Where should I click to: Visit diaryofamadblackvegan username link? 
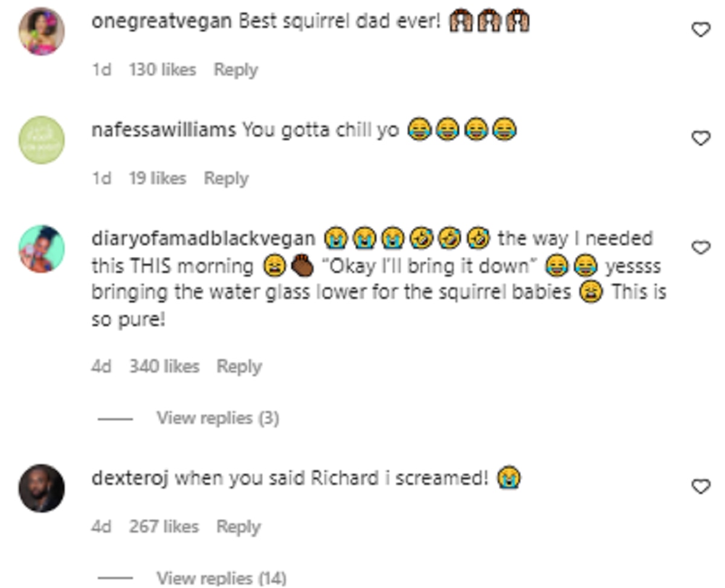(203, 238)
